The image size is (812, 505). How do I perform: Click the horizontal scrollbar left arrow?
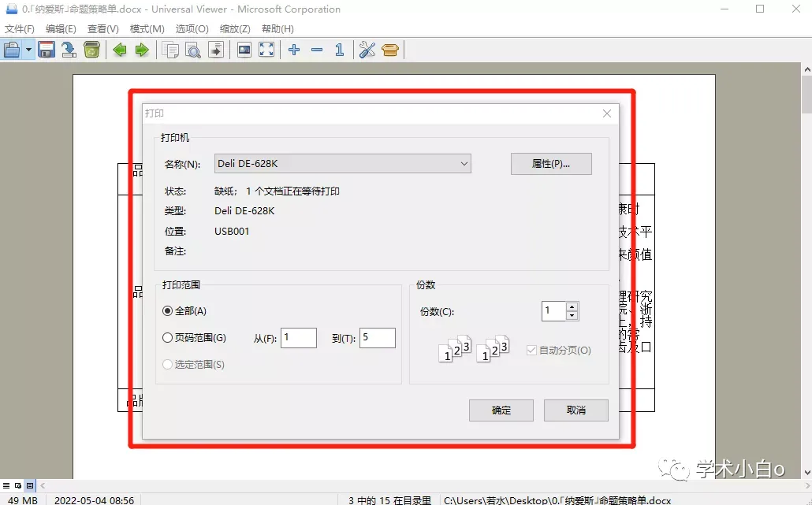click(43, 485)
